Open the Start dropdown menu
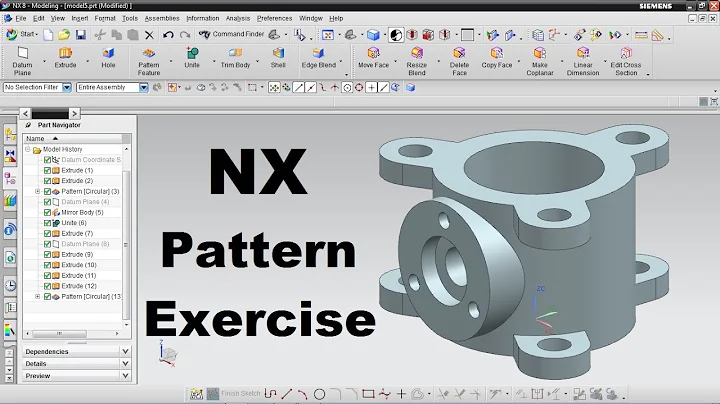The image size is (720, 404). point(22,34)
